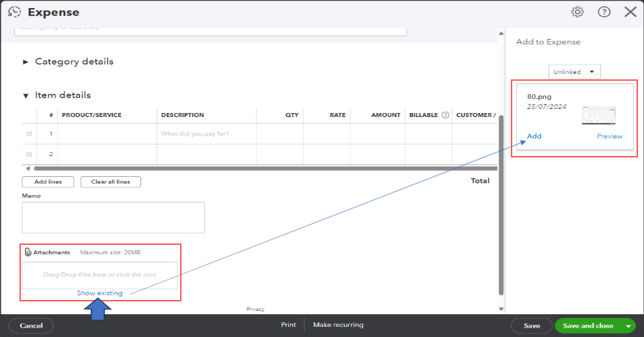Click the PRODUCT/SERVICE column header
The height and width of the screenshot is (337, 644).
click(x=91, y=115)
